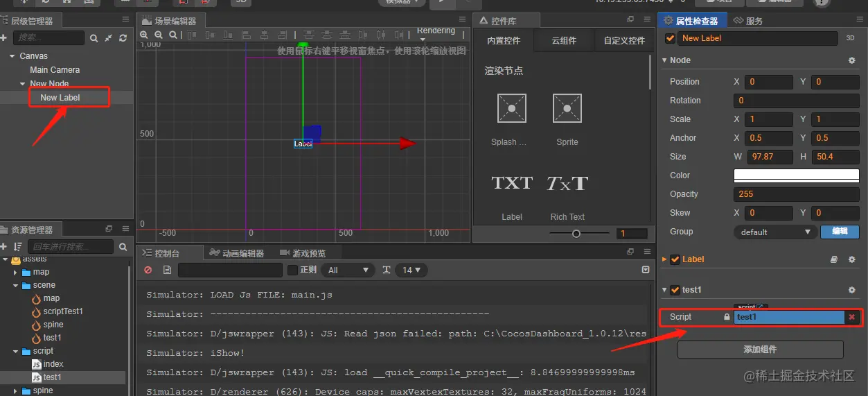Zoom out the scene editor
The width and height of the screenshot is (868, 396).
pos(159,34)
